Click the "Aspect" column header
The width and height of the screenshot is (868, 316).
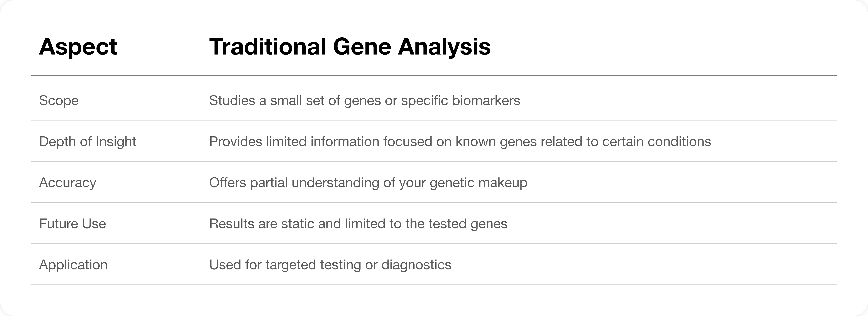78,47
